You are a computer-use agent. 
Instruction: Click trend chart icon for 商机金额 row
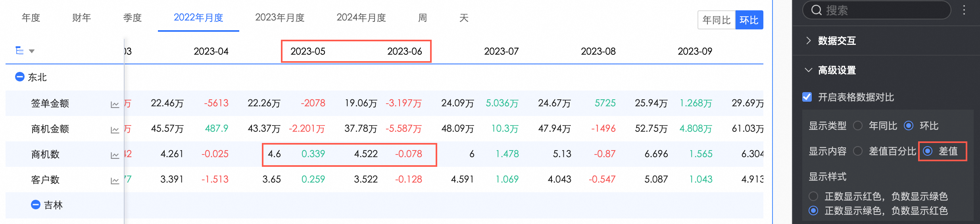pyautogui.click(x=115, y=130)
